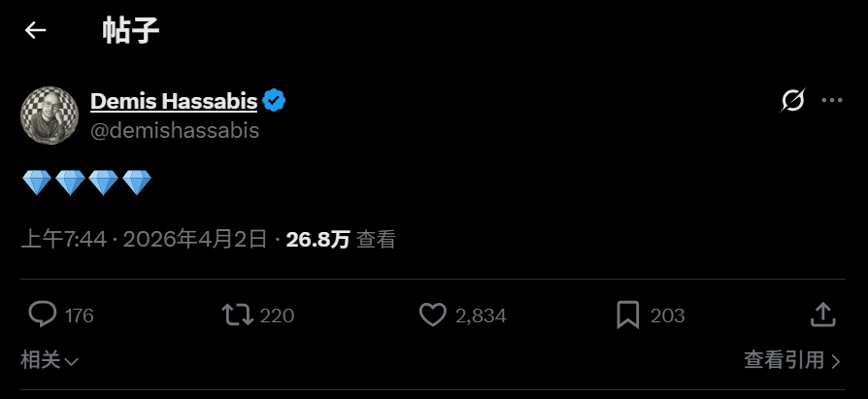Click the 176 replies count

click(80, 316)
